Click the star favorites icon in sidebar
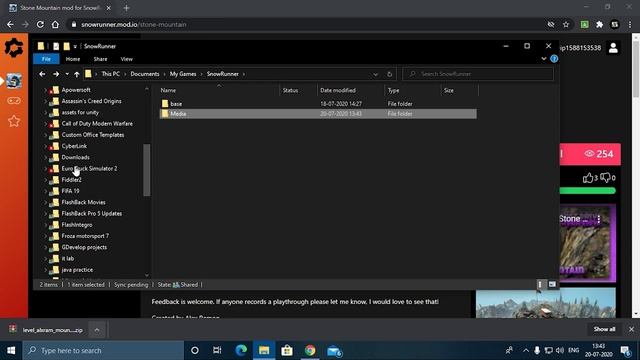This screenshot has width=640, height=360. [x=14, y=121]
